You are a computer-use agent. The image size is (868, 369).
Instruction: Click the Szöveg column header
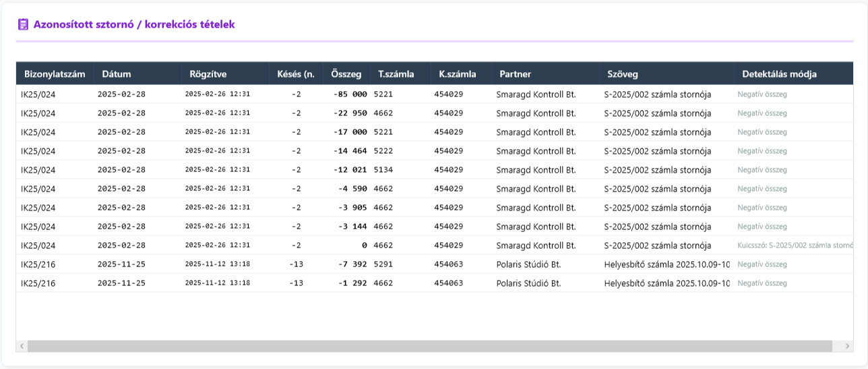pyautogui.click(x=621, y=74)
